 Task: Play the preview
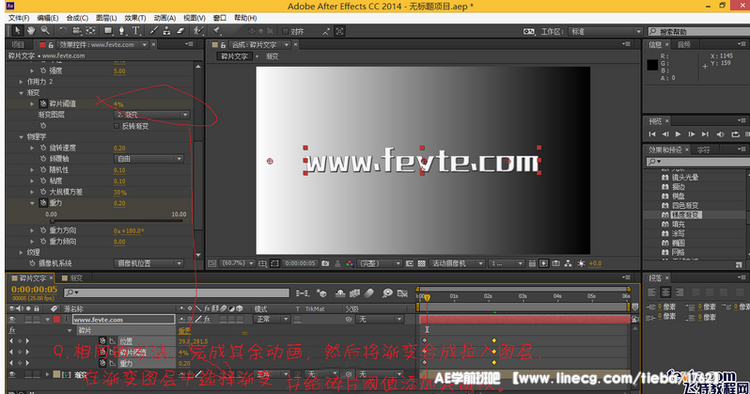tap(678, 134)
